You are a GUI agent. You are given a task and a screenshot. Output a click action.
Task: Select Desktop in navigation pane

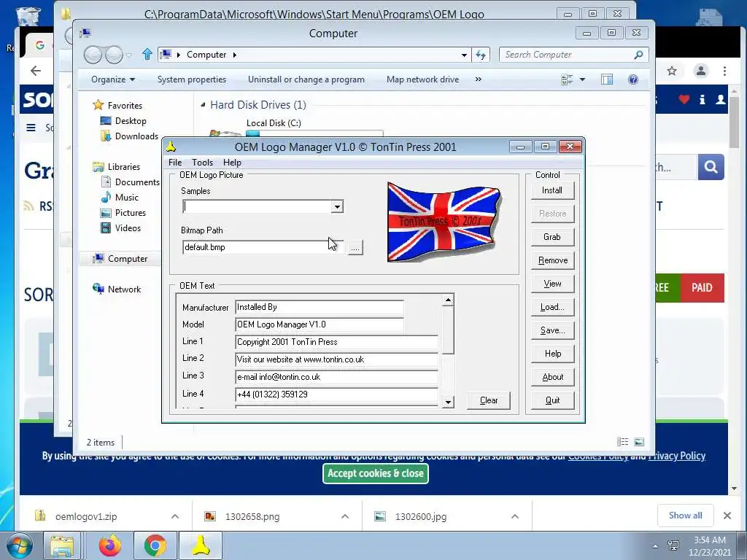(131, 121)
